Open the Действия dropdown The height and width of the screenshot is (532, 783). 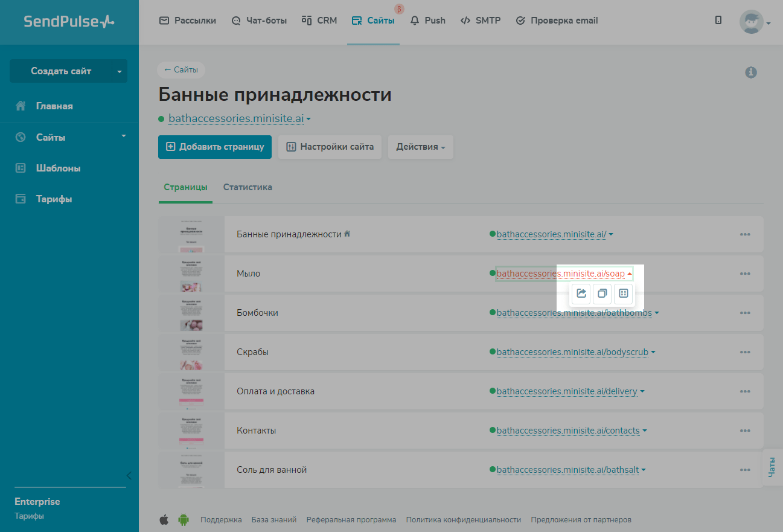tap(421, 147)
